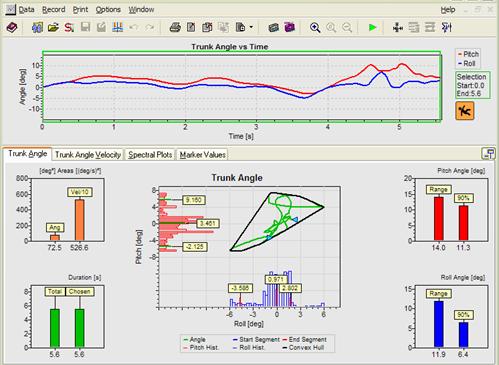Click the Selection Start/End info box

(x=473, y=85)
